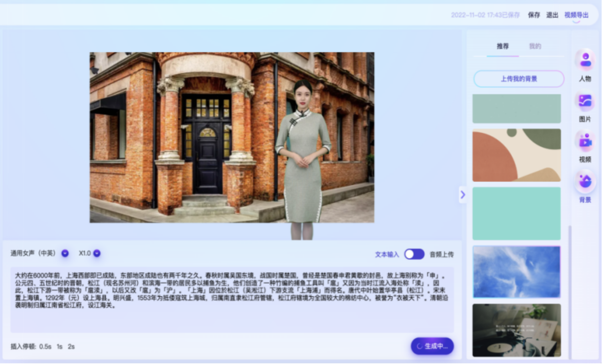The width and height of the screenshot is (603, 364).
Task: Choose the mint green solid background swatch
Action: coord(516,213)
